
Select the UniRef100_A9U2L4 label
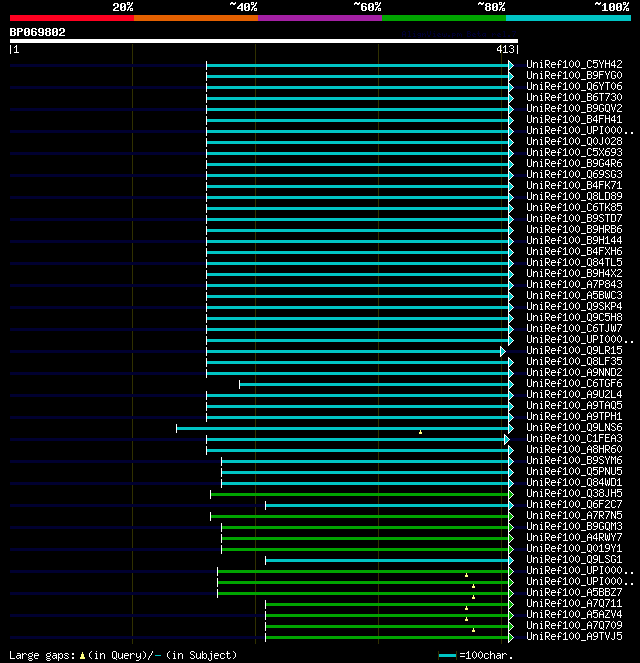click(574, 394)
